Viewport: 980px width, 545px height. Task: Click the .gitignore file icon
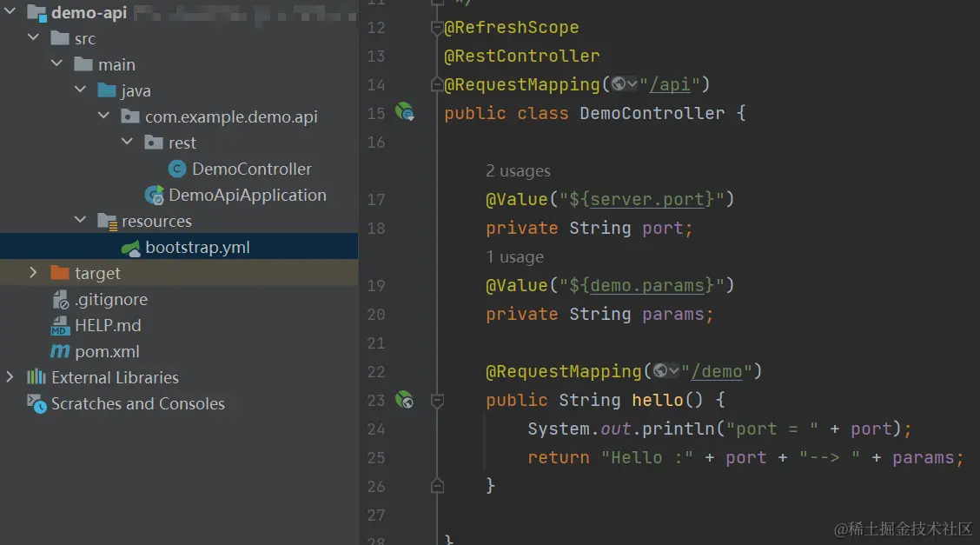click(61, 300)
